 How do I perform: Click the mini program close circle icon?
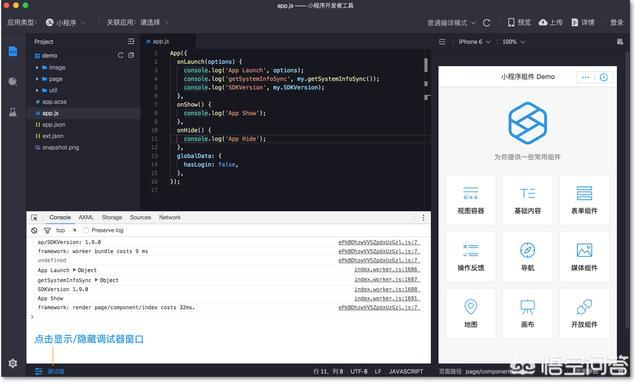click(x=604, y=77)
